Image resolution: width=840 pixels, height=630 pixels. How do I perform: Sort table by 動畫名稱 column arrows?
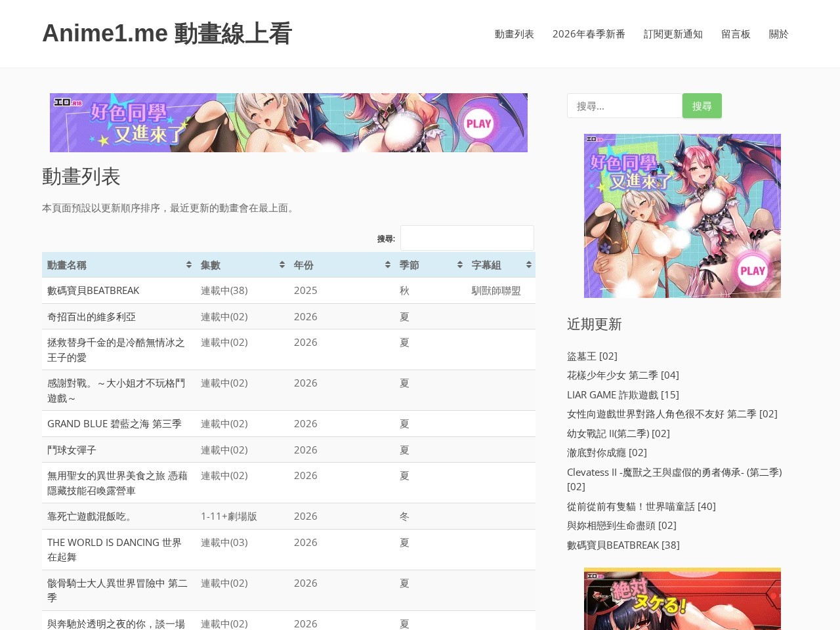click(x=189, y=264)
